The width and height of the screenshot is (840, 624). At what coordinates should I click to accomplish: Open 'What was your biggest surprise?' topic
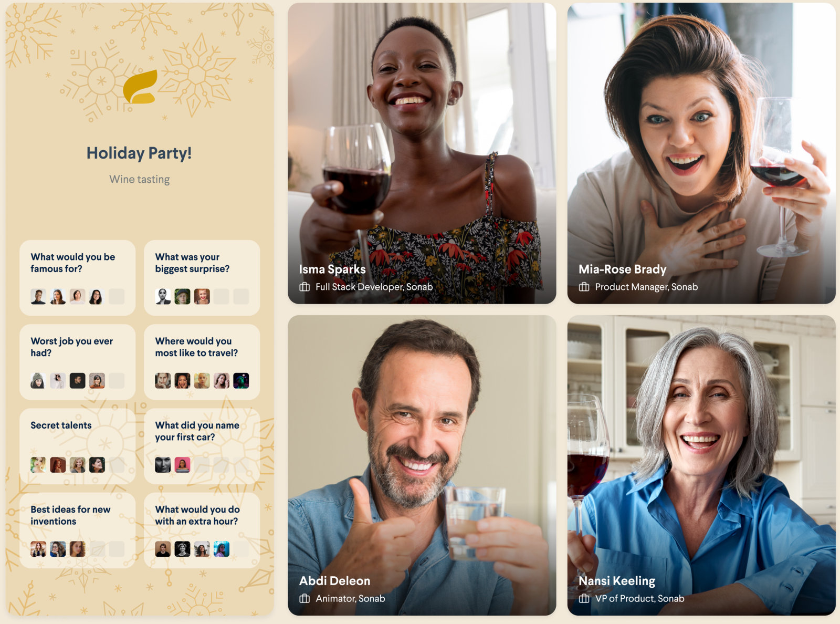coord(202,278)
